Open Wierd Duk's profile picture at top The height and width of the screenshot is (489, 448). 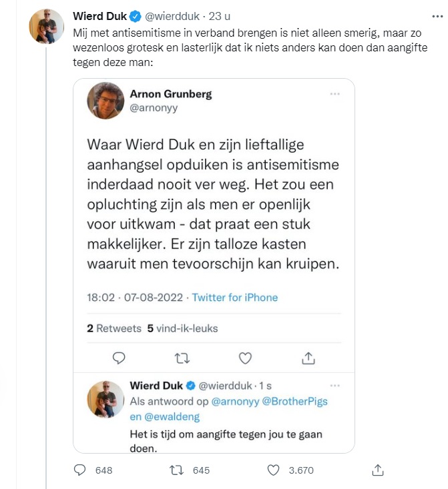(46, 27)
